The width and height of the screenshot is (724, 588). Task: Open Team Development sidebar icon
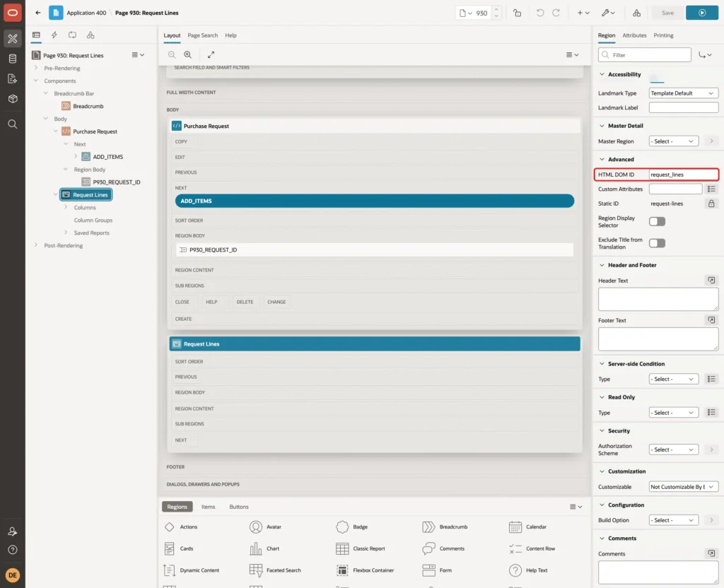point(13,79)
